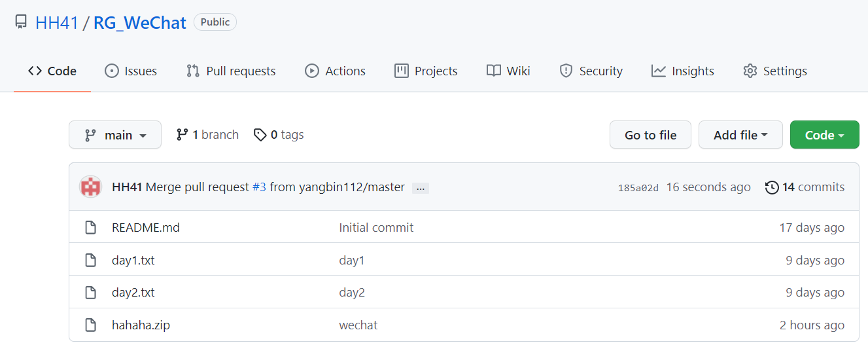Click the file icon next to day2.txt
The image size is (868, 347).
click(x=91, y=293)
